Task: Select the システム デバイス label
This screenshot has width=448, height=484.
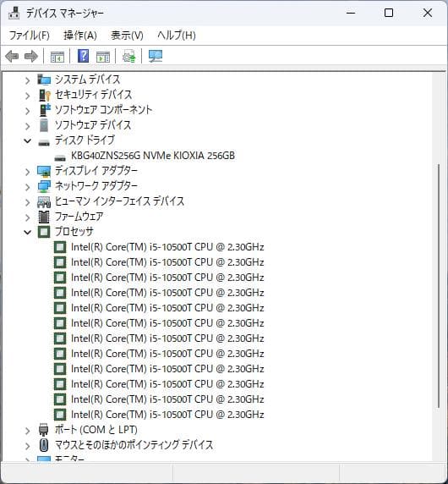Action: click(88, 80)
